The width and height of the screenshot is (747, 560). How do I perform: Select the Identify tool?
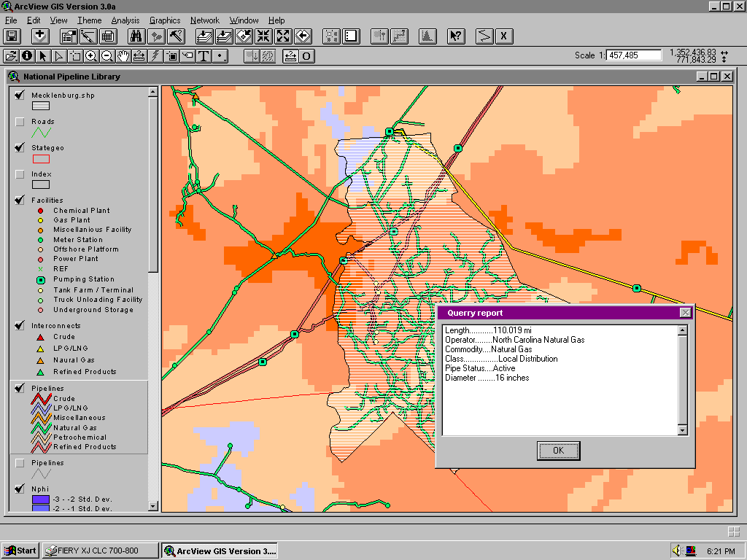tap(27, 56)
